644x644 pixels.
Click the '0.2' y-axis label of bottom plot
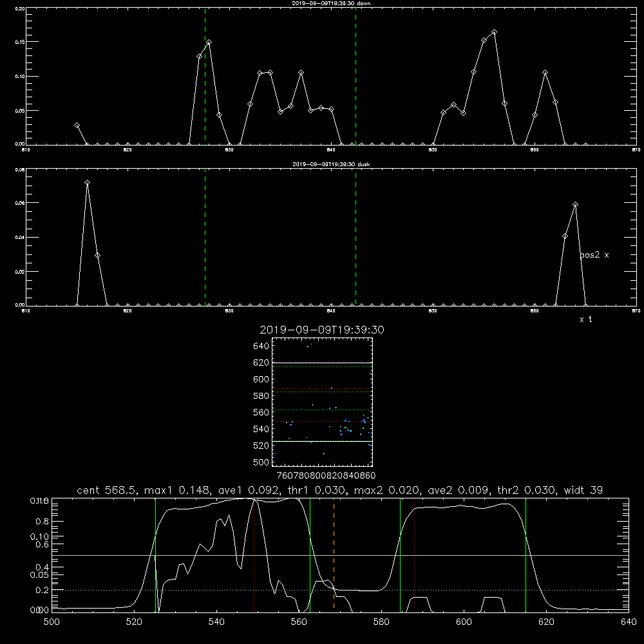tap(43, 590)
